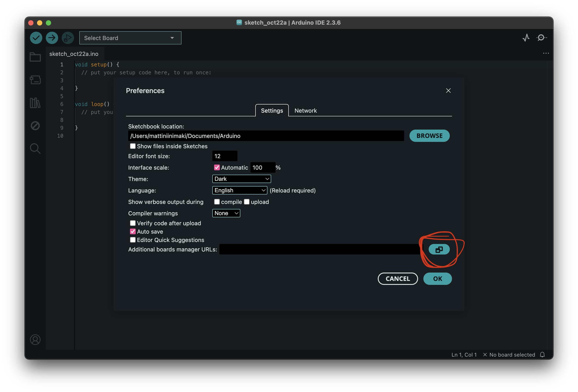Image resolution: width=578 pixels, height=392 pixels.
Task: Open the Boards Manager sidebar icon
Action: point(35,80)
